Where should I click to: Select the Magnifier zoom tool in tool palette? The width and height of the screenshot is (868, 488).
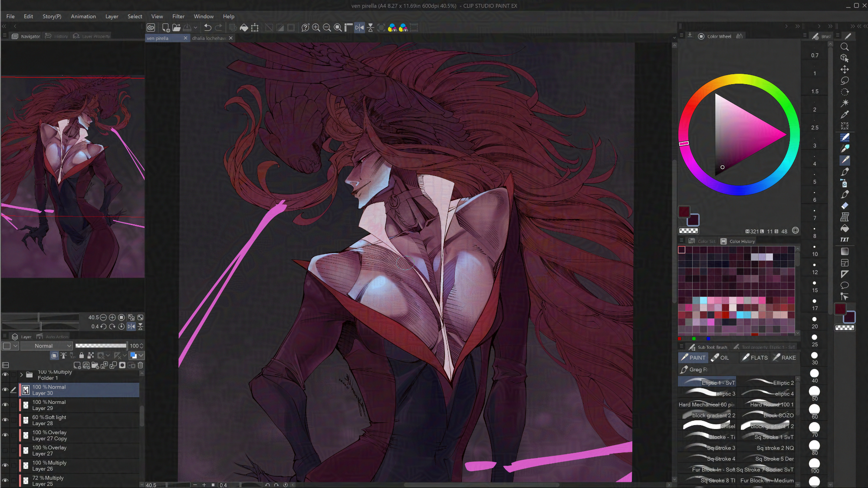coord(845,47)
